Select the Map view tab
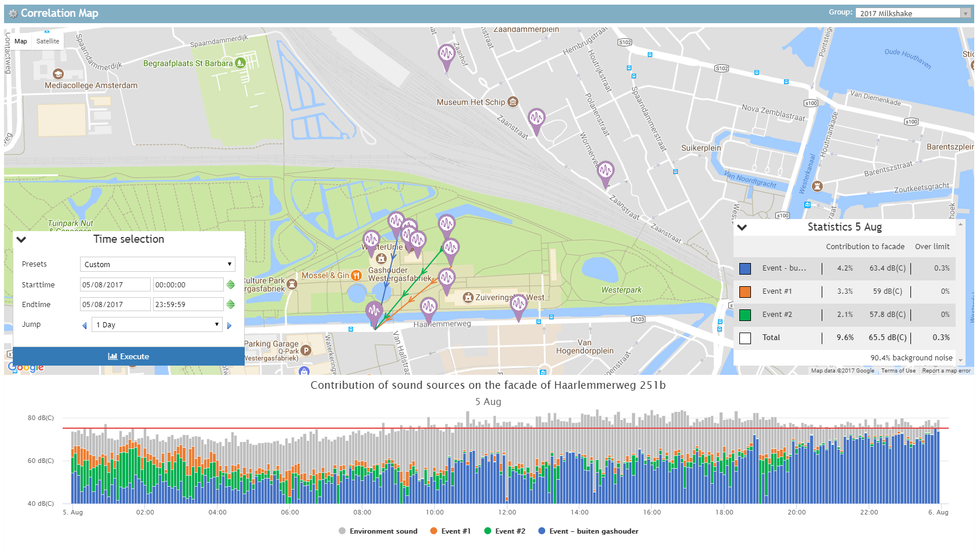 [21, 41]
